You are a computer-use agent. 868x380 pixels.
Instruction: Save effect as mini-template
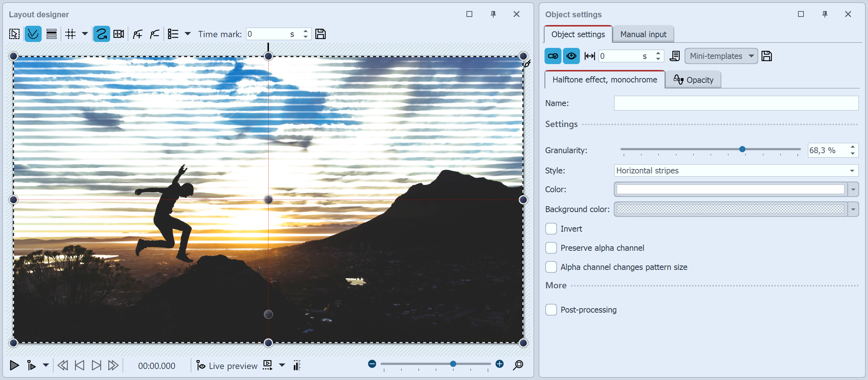pyautogui.click(x=767, y=56)
